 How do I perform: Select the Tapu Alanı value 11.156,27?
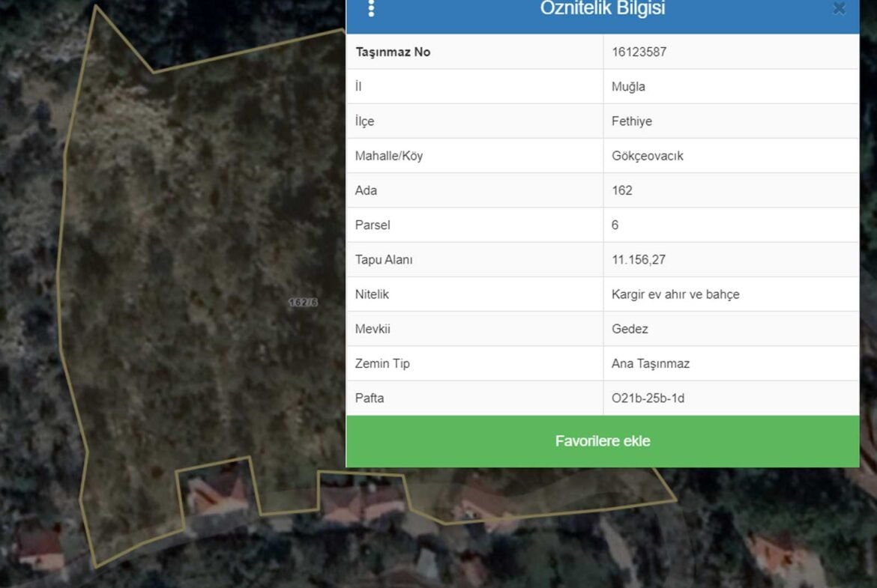[639, 260]
